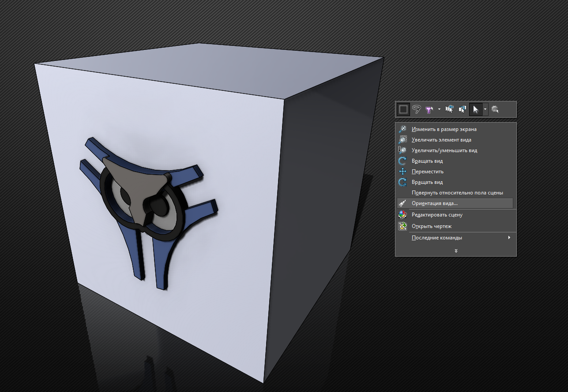Click the blue-arrow multiple cursors toolbar icon
This screenshot has width=568, height=392.
pyautogui.click(x=450, y=109)
